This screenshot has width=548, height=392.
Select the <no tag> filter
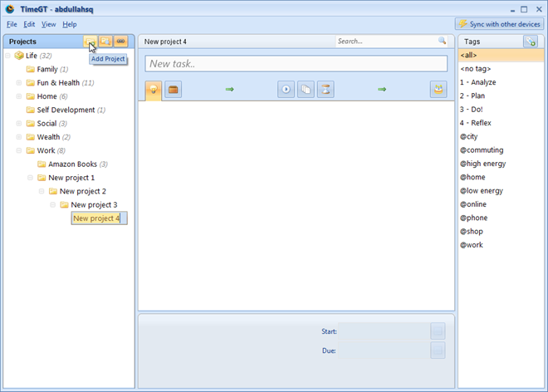click(x=501, y=69)
